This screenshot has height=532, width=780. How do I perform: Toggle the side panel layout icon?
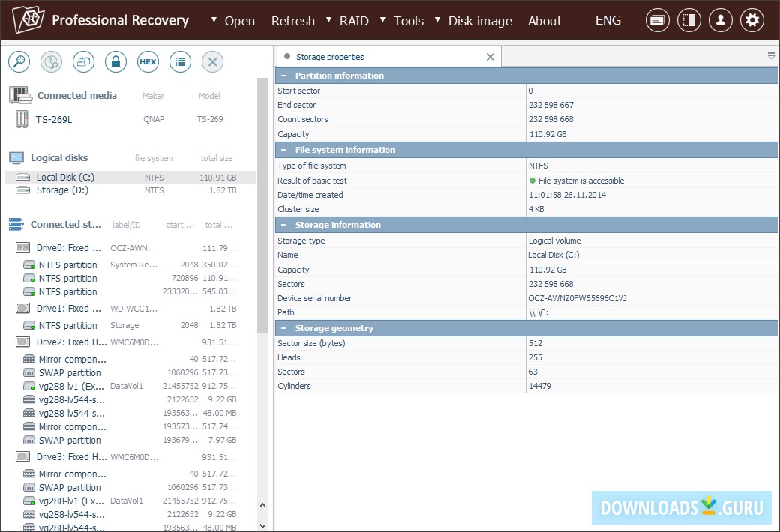pyautogui.click(x=688, y=20)
